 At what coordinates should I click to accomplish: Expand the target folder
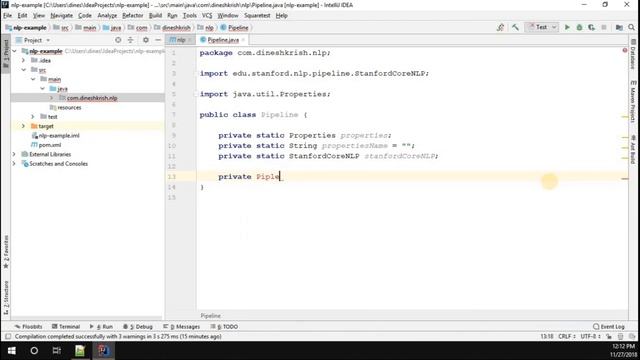pyautogui.click(x=24, y=126)
